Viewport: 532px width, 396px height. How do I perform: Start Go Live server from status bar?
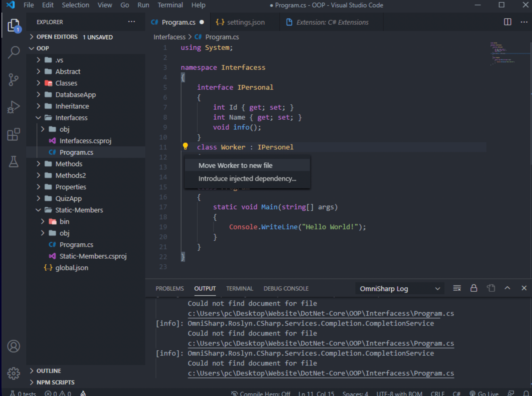click(484, 393)
